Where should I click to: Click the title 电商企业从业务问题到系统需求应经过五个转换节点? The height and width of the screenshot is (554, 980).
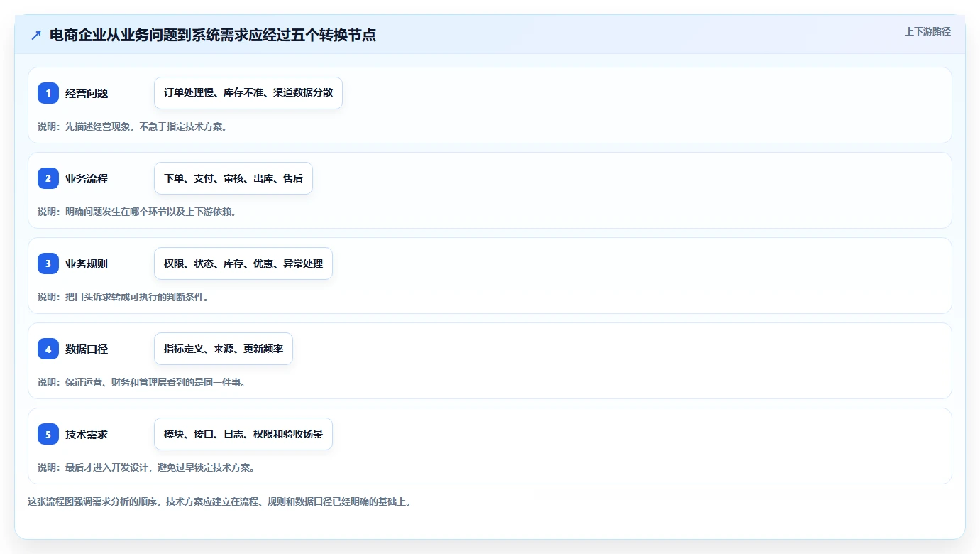coord(213,35)
